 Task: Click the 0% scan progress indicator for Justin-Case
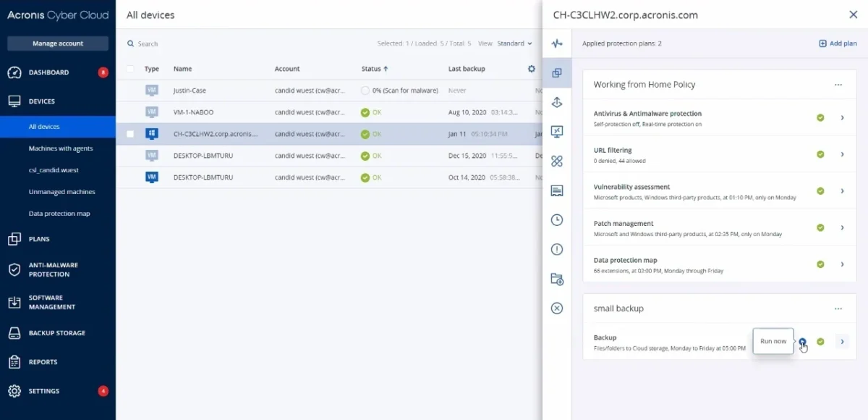365,91
